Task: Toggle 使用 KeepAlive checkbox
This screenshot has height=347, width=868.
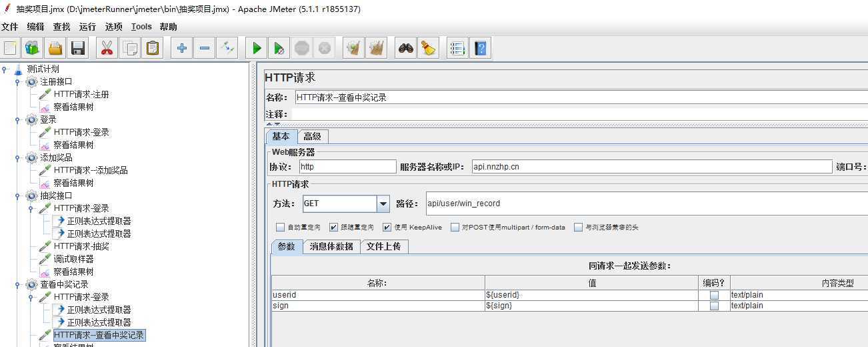Action: (387, 227)
